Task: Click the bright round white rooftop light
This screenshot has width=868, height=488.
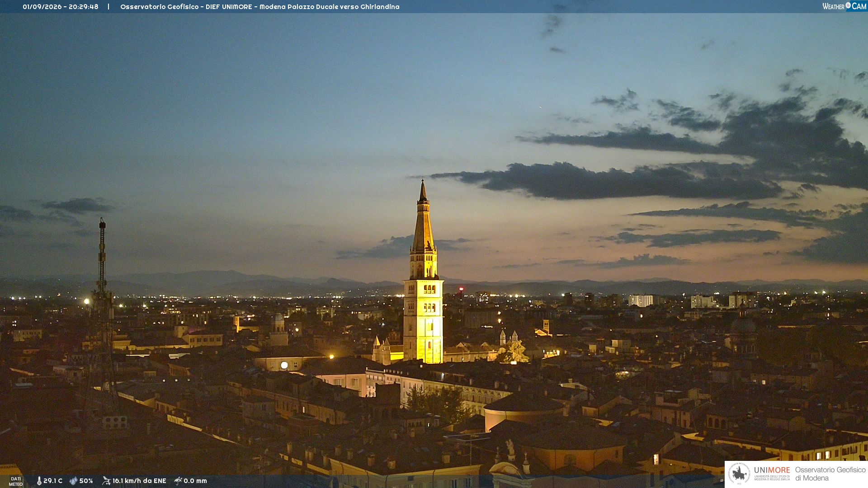Action: (284, 365)
